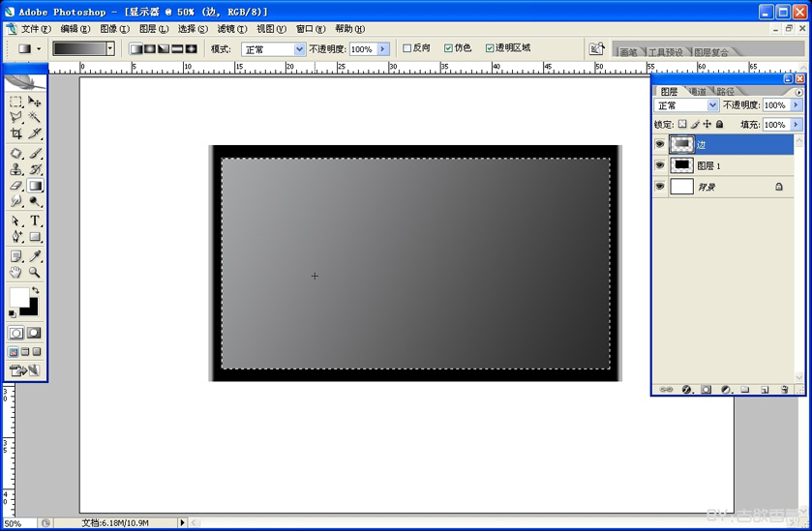
Task: Select the Slice tool
Action: (34, 133)
